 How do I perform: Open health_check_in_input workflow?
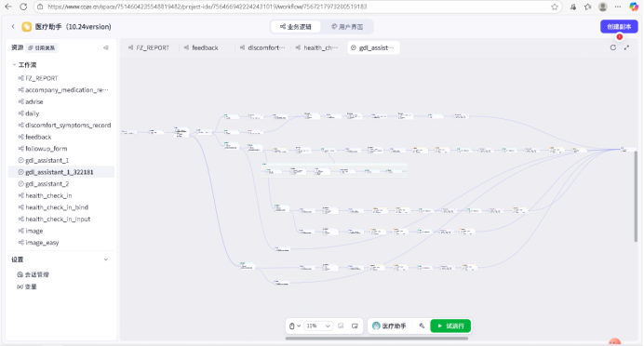click(60, 220)
